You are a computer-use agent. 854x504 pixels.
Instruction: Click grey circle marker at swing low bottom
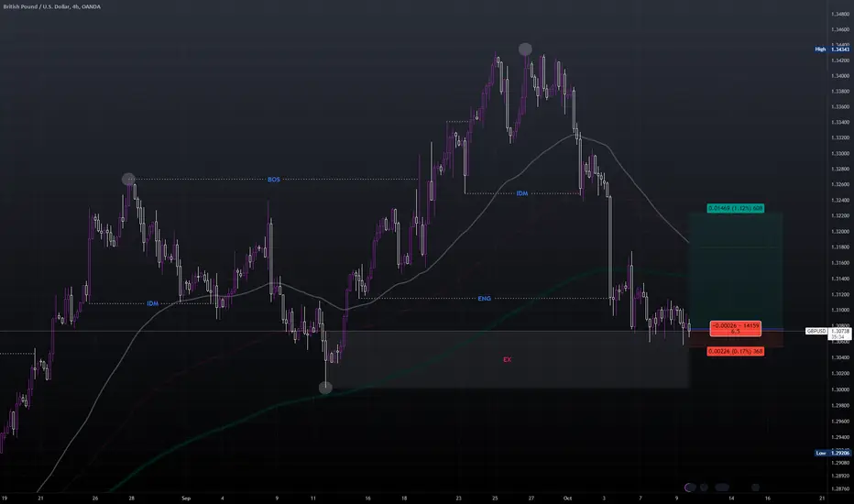(x=325, y=388)
